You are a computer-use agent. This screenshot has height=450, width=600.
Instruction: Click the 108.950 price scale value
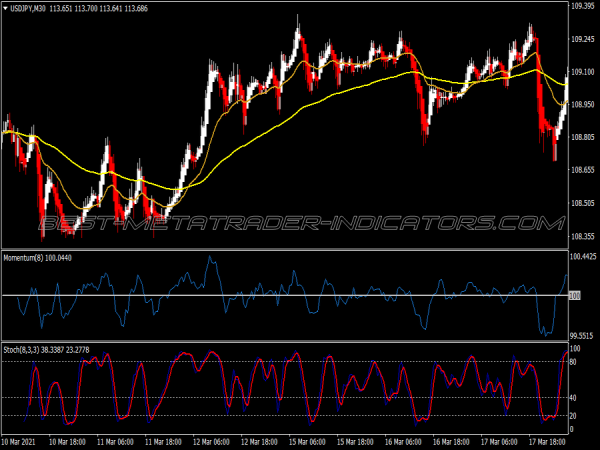[x=583, y=104]
